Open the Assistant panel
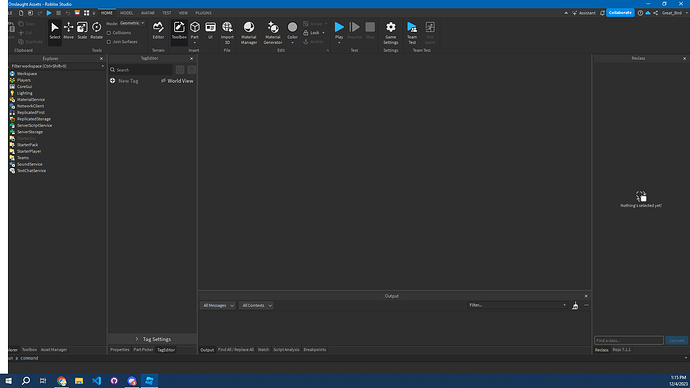 pyautogui.click(x=584, y=13)
